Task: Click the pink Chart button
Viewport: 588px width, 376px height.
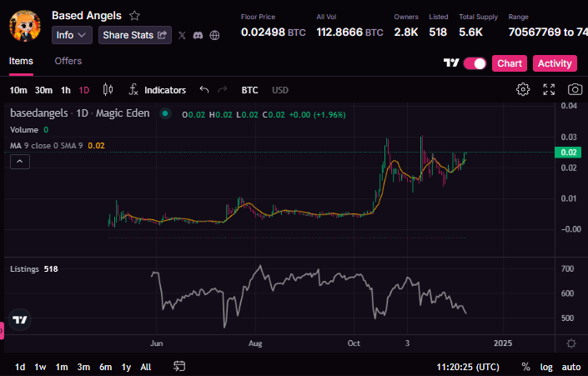Action: coord(510,63)
